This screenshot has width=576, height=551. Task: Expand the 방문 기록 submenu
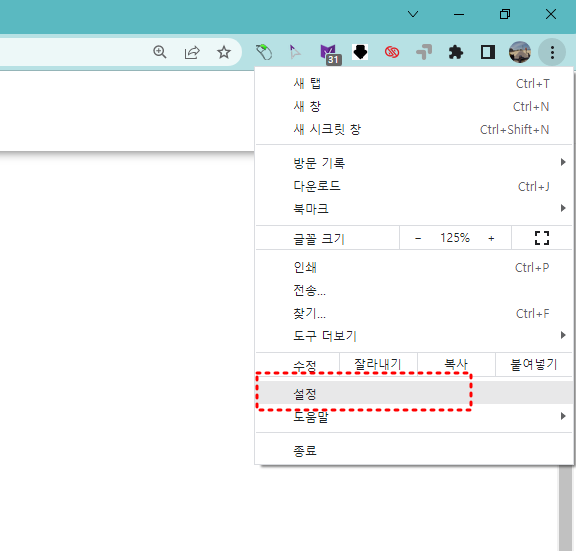click(x=414, y=163)
